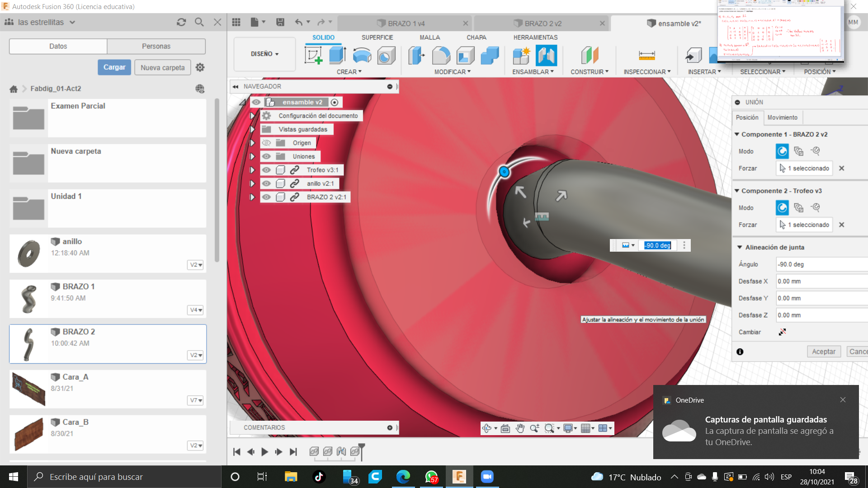
Task: Click the Fillet tool icon
Action: [441, 56]
